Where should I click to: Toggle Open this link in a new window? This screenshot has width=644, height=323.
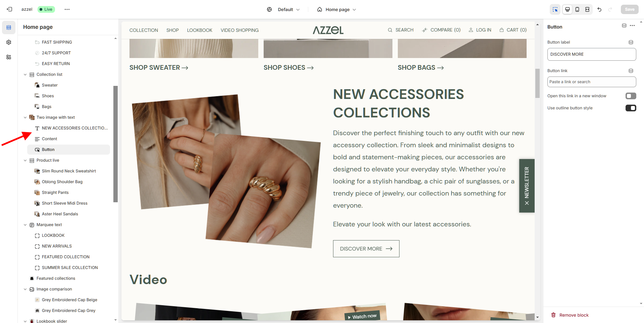pos(631,96)
